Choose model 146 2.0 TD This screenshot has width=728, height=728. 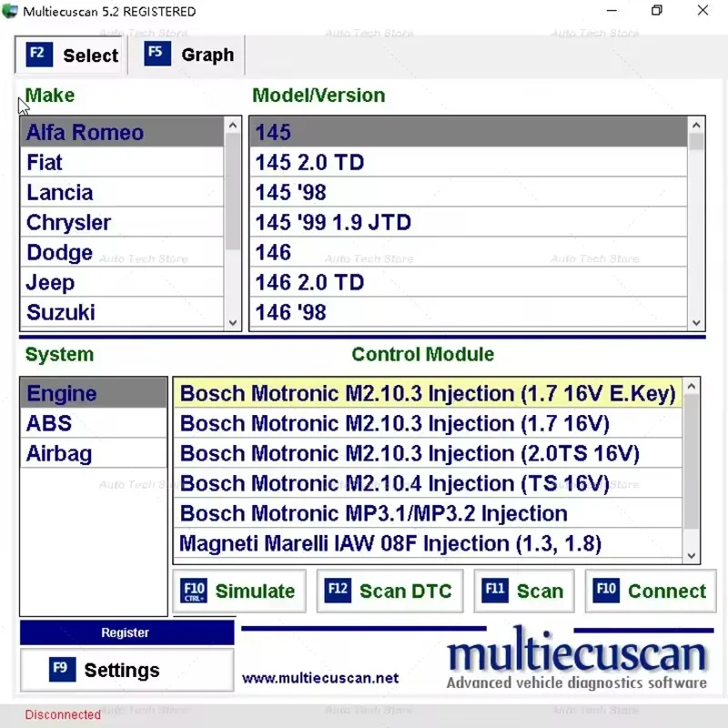pos(468,282)
